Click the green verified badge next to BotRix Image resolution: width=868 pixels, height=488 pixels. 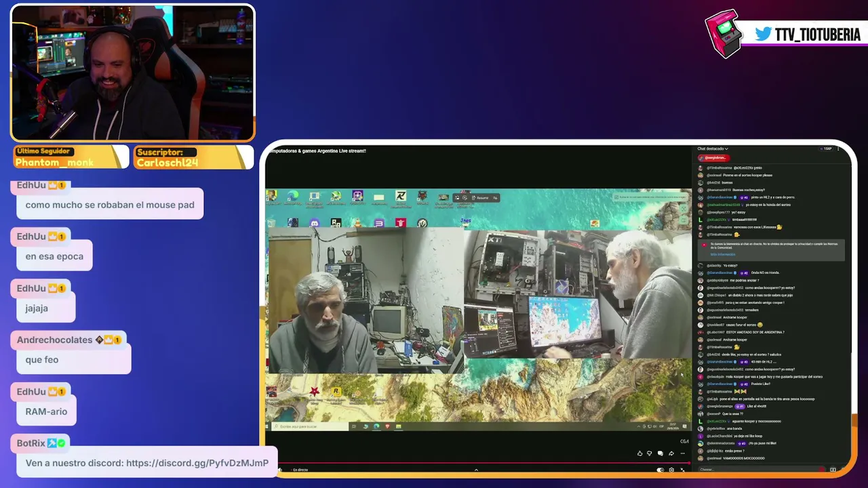[x=61, y=443]
